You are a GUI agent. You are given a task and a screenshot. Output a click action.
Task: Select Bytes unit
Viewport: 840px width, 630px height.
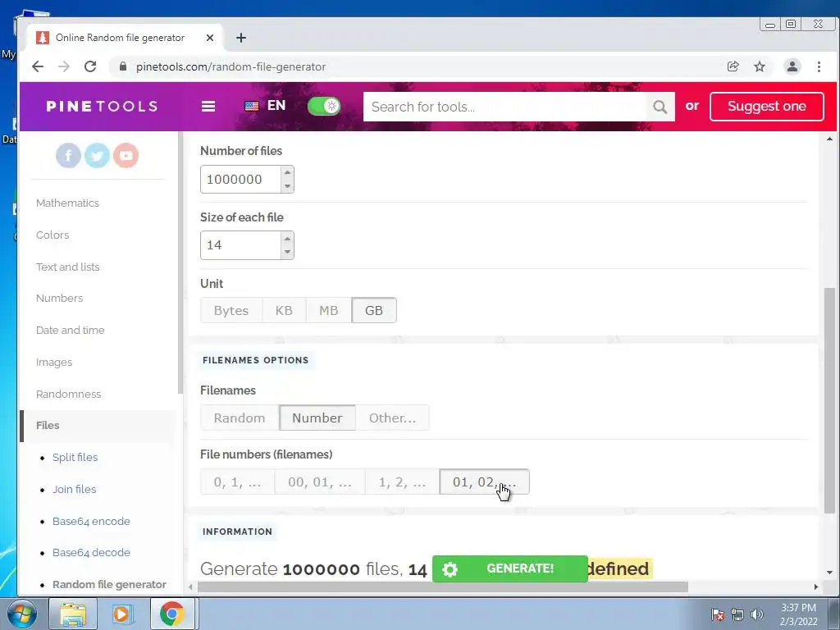coord(231,311)
